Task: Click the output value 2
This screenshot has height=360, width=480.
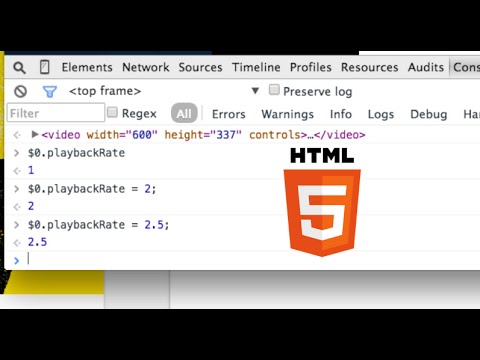Action: (31, 206)
